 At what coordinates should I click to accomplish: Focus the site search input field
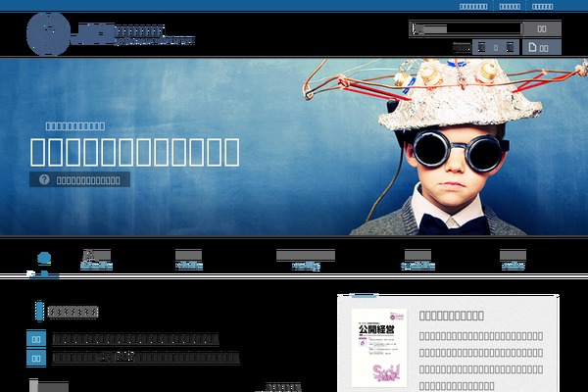click(x=466, y=28)
